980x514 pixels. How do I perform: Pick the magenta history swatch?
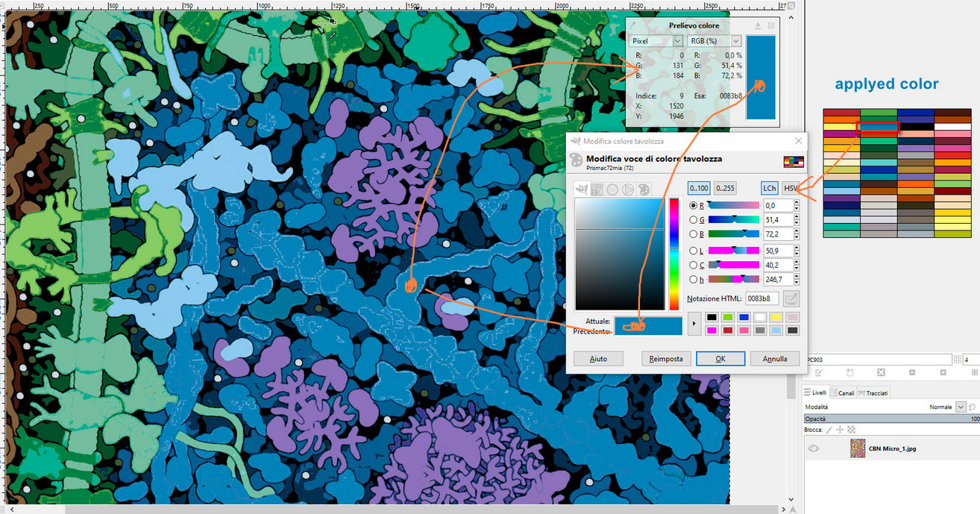click(712, 330)
